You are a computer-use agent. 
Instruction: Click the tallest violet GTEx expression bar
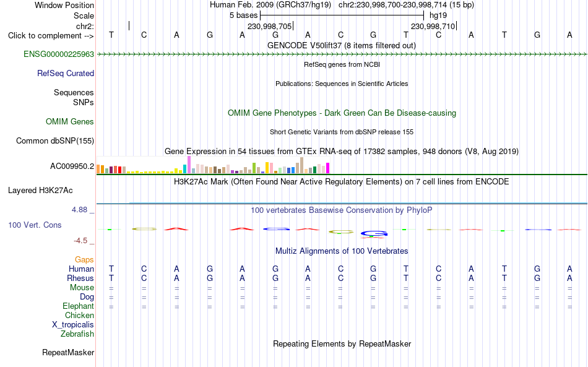(x=189, y=165)
